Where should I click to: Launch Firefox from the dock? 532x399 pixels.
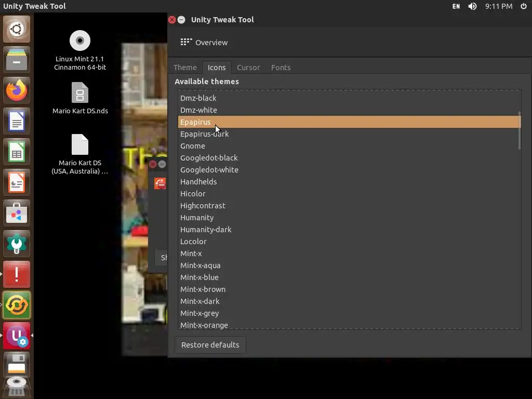coord(17,90)
